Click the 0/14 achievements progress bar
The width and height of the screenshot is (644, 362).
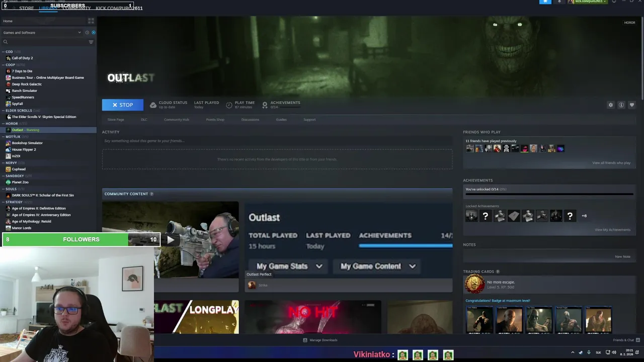549,194
